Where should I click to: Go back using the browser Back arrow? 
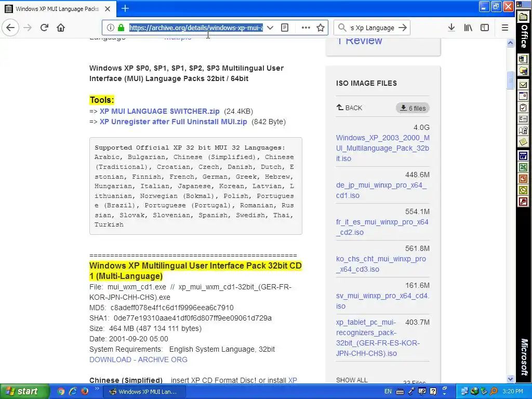tap(10, 28)
